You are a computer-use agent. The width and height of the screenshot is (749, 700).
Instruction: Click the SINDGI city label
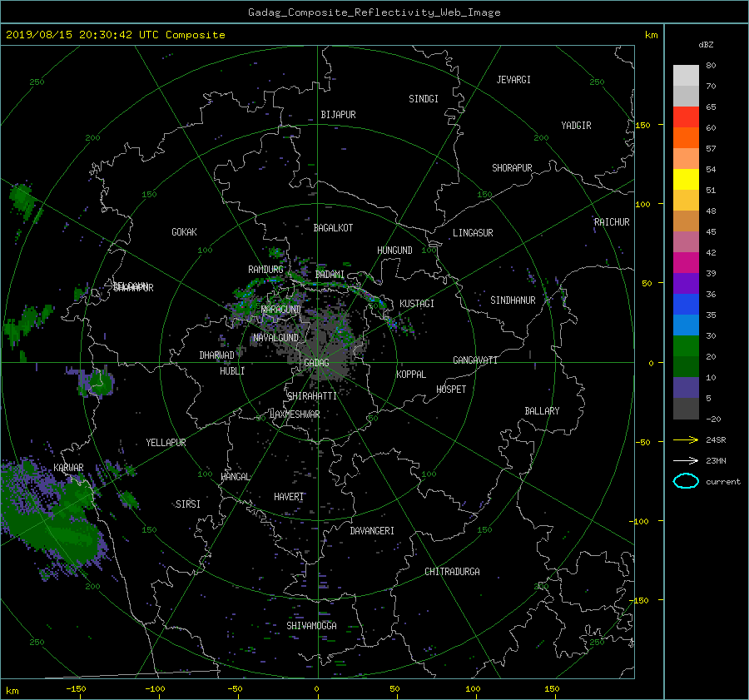[424, 99]
